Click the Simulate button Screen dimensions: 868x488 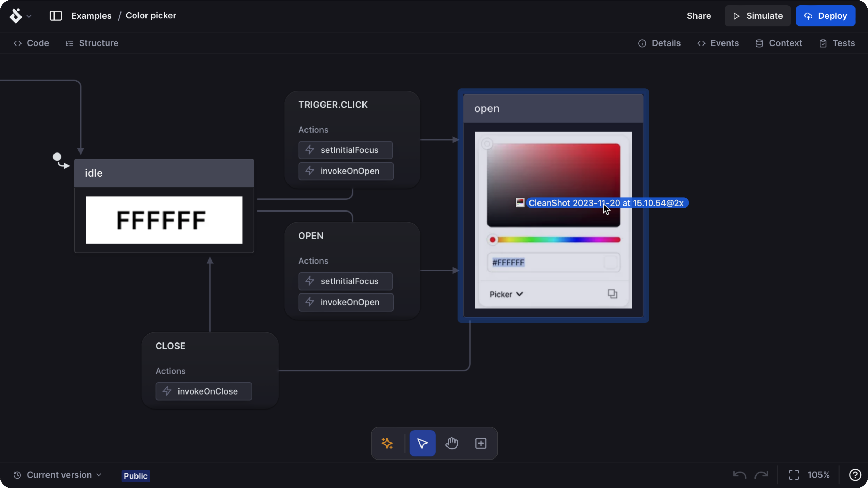[x=757, y=15]
